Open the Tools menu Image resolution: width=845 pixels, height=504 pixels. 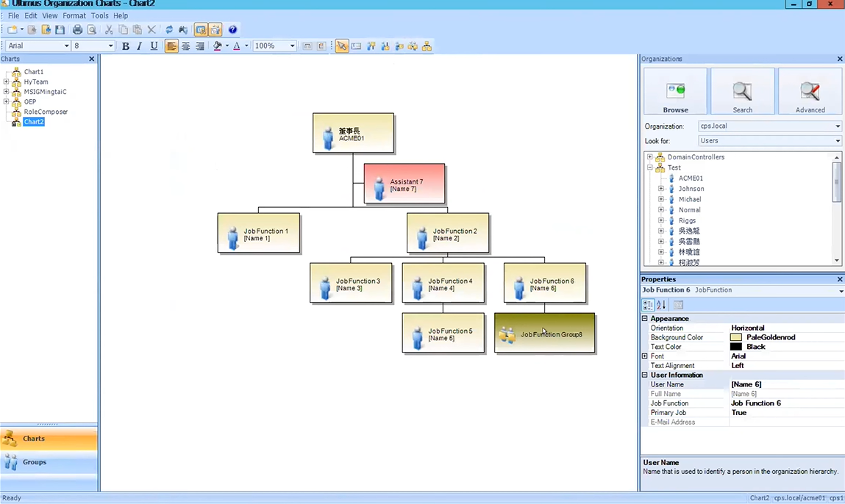pyautogui.click(x=100, y=15)
